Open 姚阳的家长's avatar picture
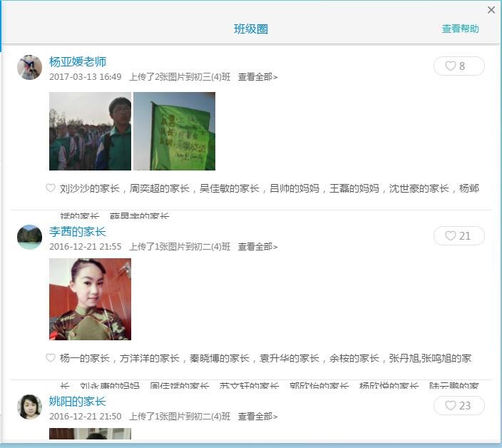Viewport: 502px width, 448px height. point(29,407)
